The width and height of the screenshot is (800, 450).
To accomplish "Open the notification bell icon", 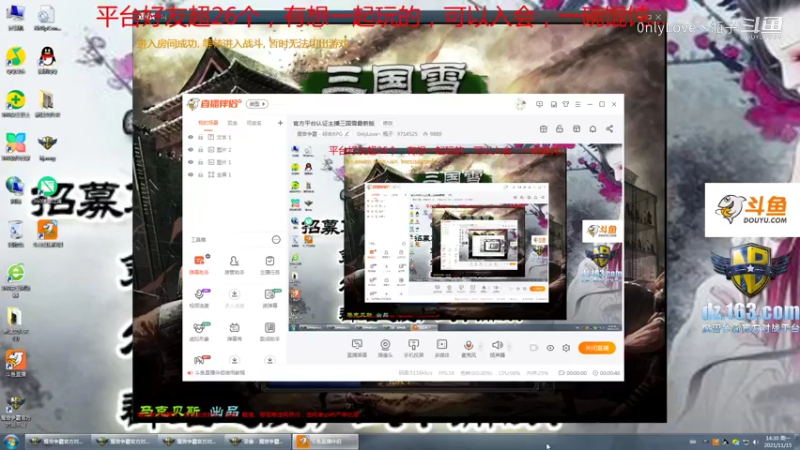I will pyautogui.click(x=593, y=129).
